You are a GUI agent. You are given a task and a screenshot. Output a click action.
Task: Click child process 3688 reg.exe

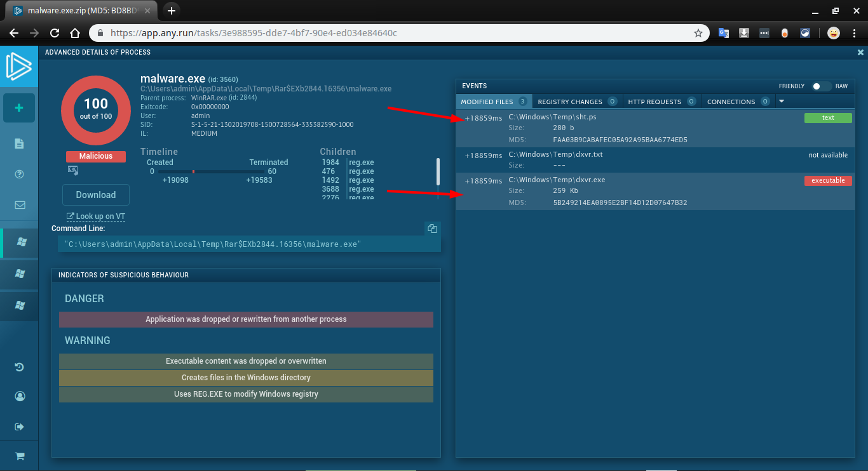[348, 189]
